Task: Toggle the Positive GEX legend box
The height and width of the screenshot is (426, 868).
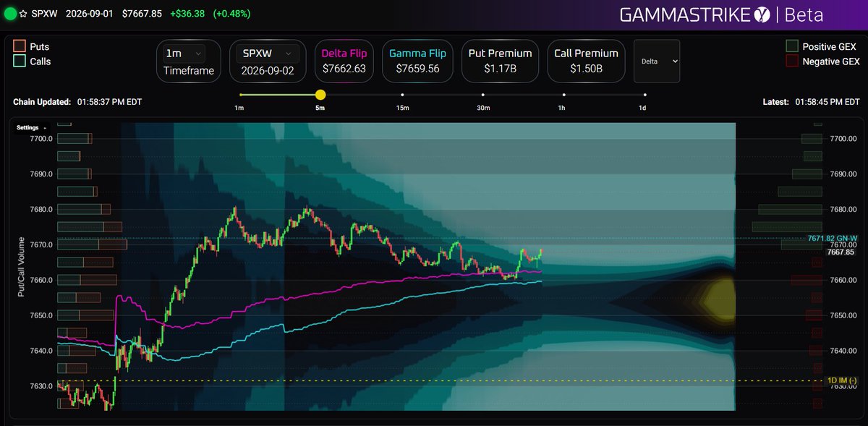Action: coord(792,46)
